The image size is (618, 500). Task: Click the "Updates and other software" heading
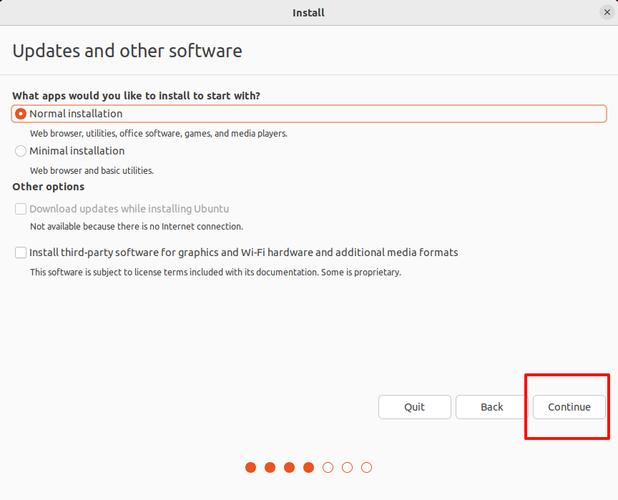[127, 51]
